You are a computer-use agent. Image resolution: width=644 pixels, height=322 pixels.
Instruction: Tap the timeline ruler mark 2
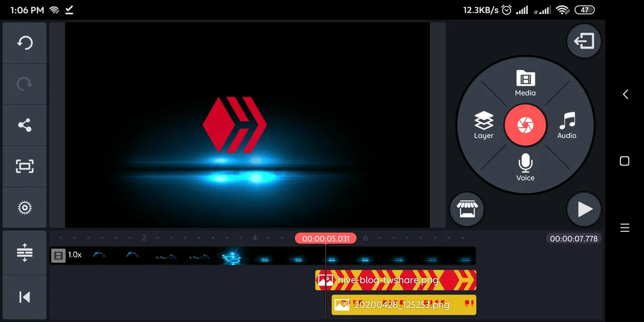144,238
